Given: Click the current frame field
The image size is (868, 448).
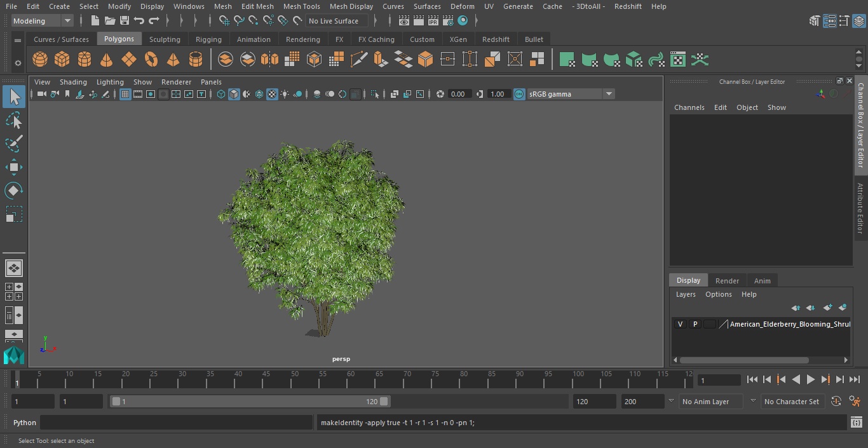Looking at the screenshot, I should 719,380.
